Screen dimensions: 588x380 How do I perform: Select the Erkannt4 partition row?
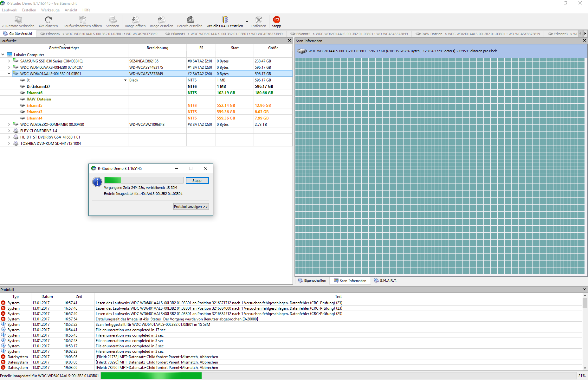click(146, 118)
